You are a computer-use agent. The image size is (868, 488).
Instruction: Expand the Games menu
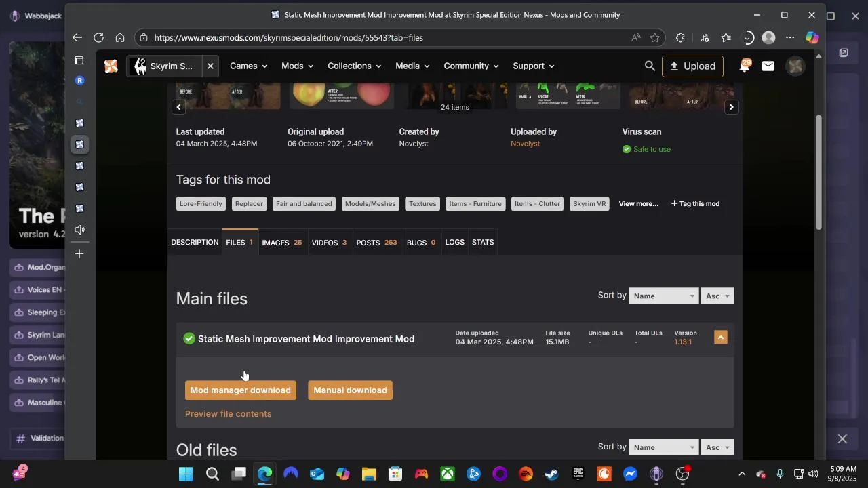click(248, 66)
